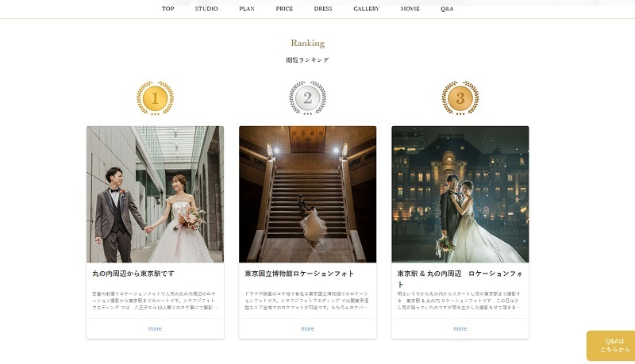Click the couple holding hands photo
The height and width of the screenshot is (364, 635).
tap(155, 194)
